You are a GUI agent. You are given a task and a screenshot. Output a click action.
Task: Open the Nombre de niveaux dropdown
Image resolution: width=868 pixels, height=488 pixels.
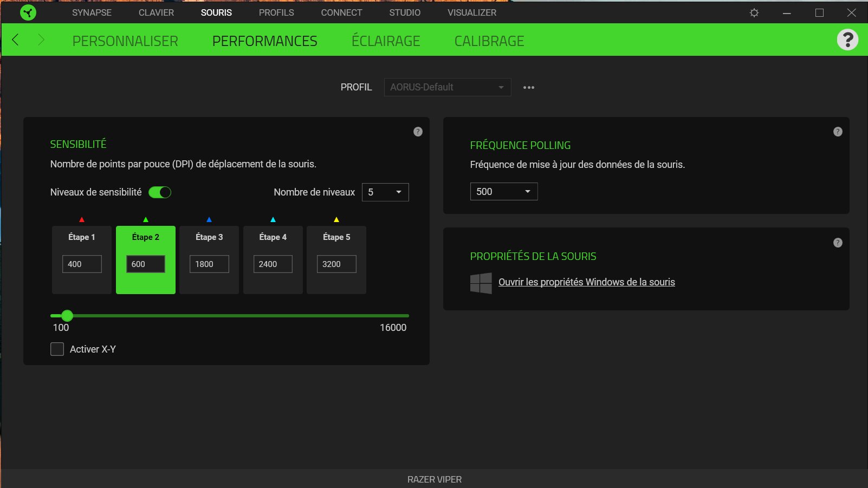point(385,192)
